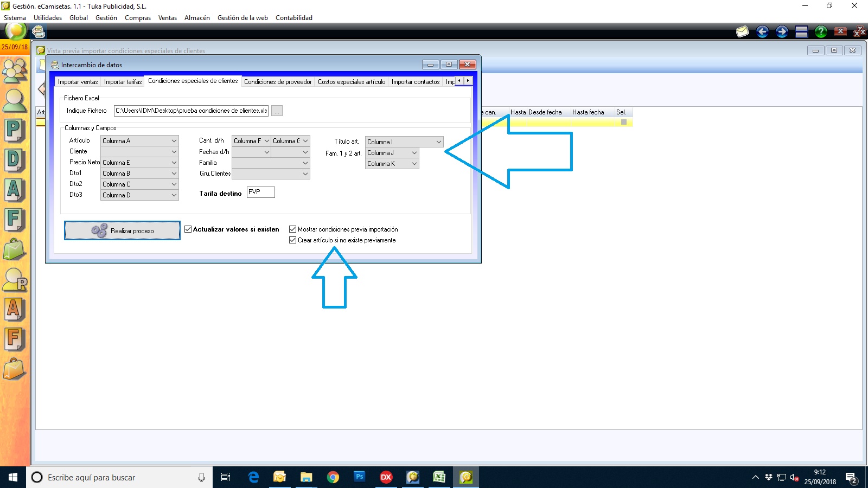868x488 pixels.
Task: Switch to Importar ventas tab
Action: click(x=78, y=82)
